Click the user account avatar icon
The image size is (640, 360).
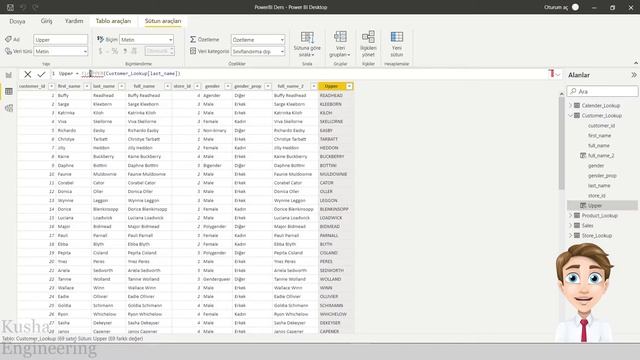pyautogui.click(x=575, y=7)
